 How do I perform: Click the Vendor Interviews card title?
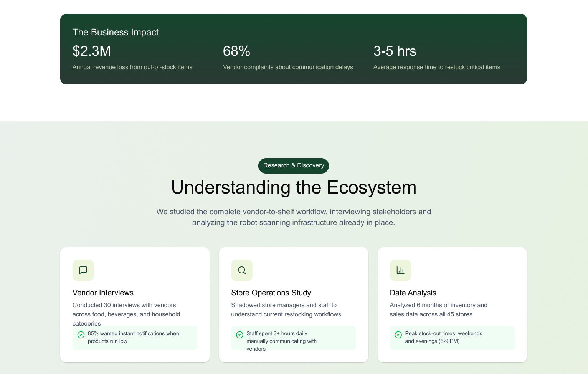coord(103,293)
